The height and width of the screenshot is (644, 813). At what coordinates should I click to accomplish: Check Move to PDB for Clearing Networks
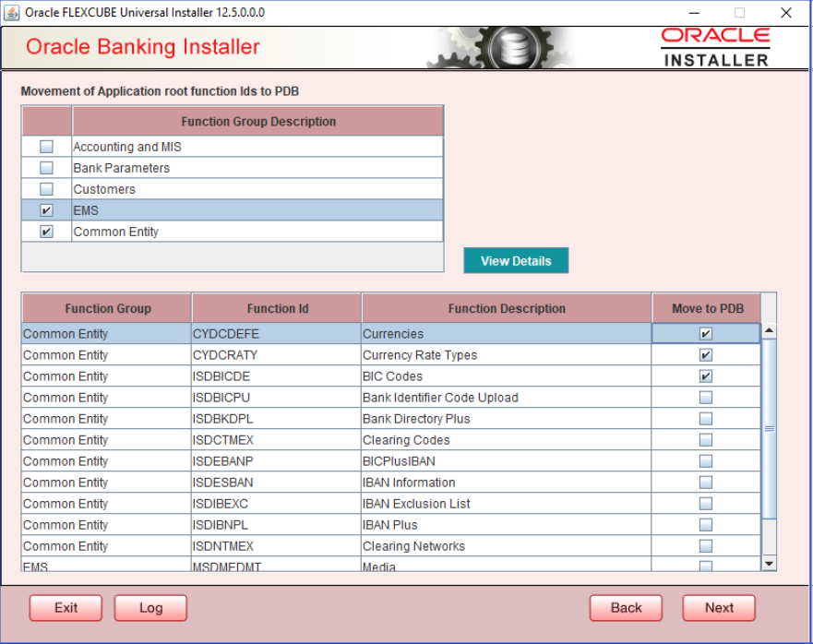coord(706,546)
